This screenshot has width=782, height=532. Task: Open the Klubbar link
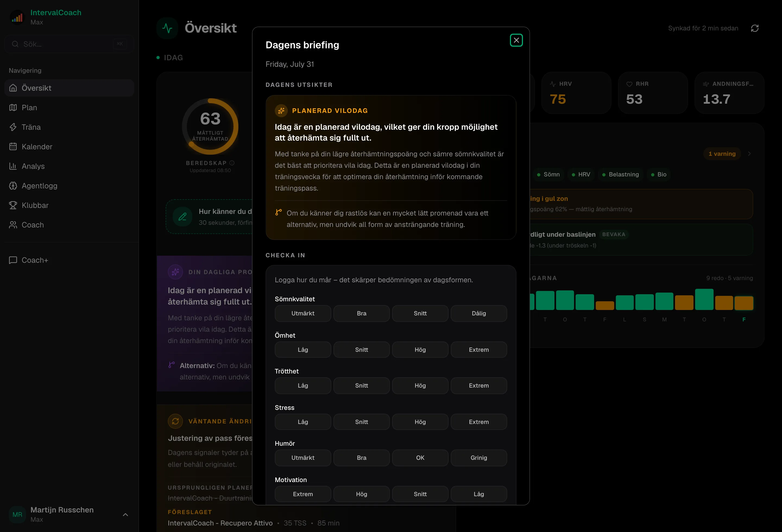click(x=69, y=205)
